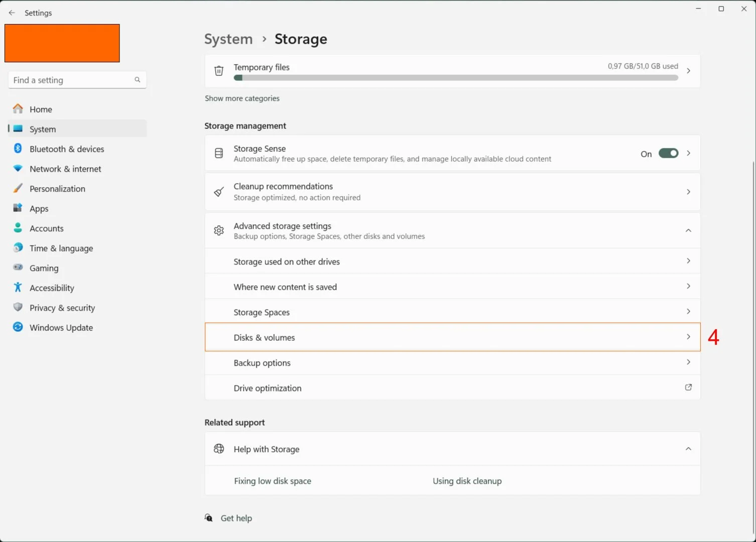The width and height of the screenshot is (756, 542).
Task: Open Storage Sense details chevron
Action: [689, 153]
